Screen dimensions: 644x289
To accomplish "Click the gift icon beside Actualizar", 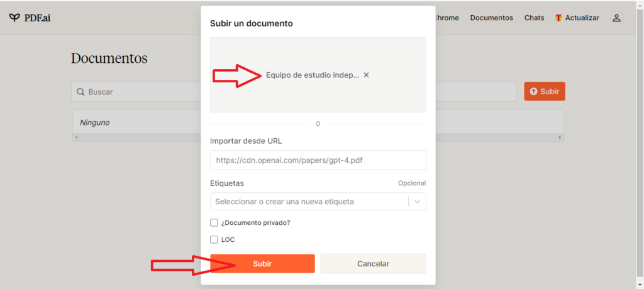I will (x=558, y=18).
